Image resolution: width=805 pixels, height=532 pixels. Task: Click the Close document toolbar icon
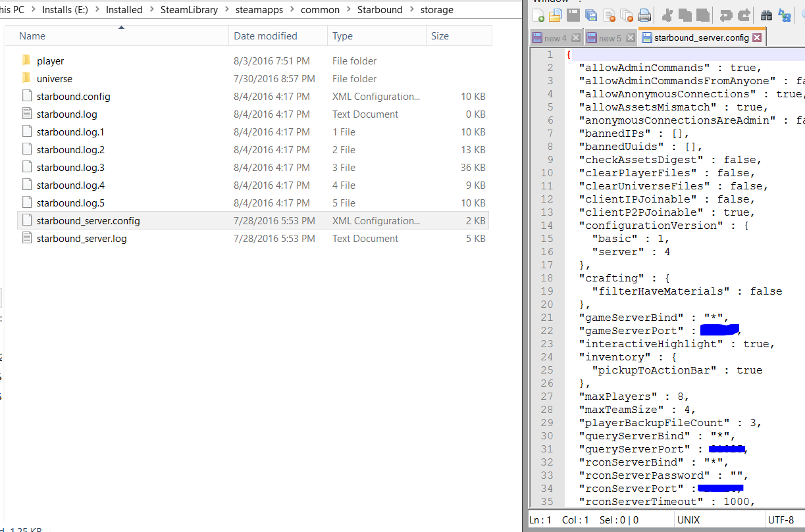pos(609,16)
